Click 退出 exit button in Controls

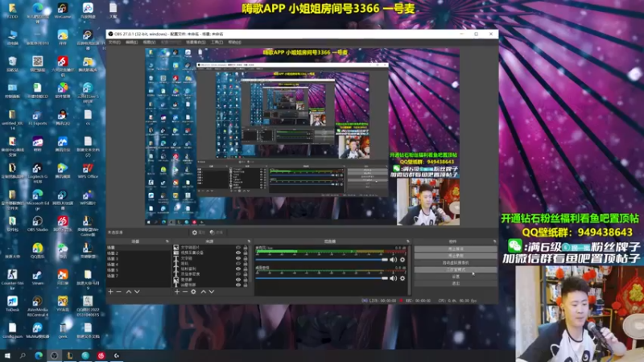pos(456,284)
